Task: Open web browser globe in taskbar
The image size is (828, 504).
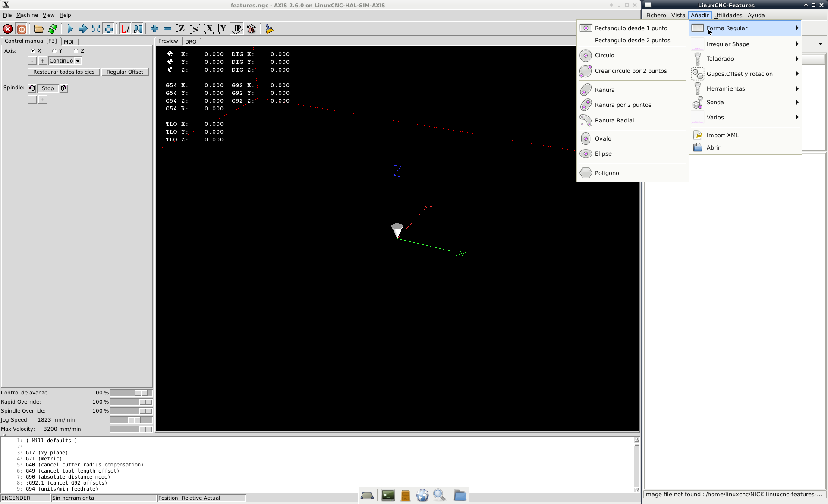Action: [422, 495]
